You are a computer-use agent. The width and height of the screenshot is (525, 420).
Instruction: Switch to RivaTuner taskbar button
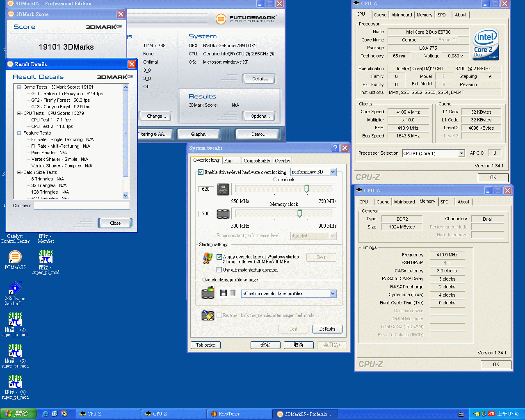pos(240,414)
